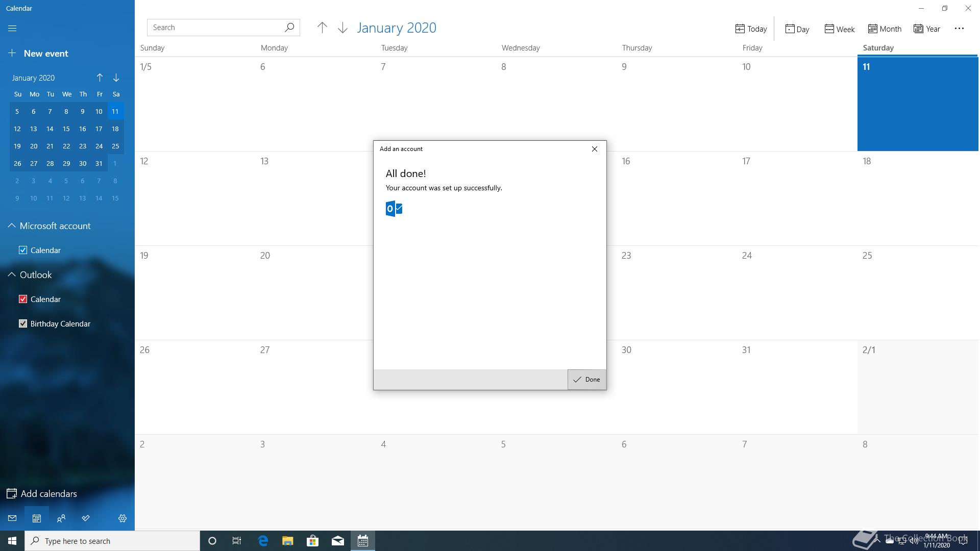Switch to Mail app icon in sidebar
The image size is (980, 551).
(x=12, y=518)
